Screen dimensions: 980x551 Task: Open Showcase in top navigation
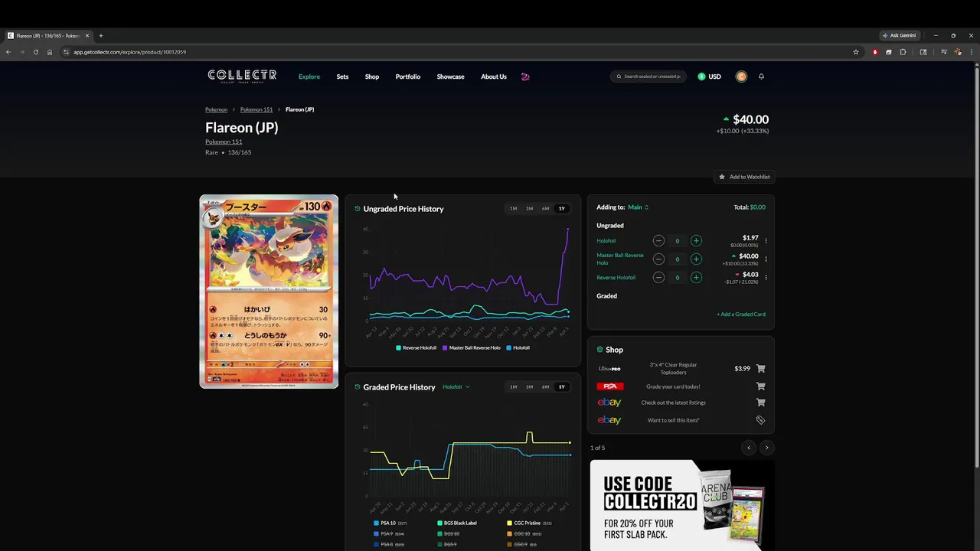[450, 77]
